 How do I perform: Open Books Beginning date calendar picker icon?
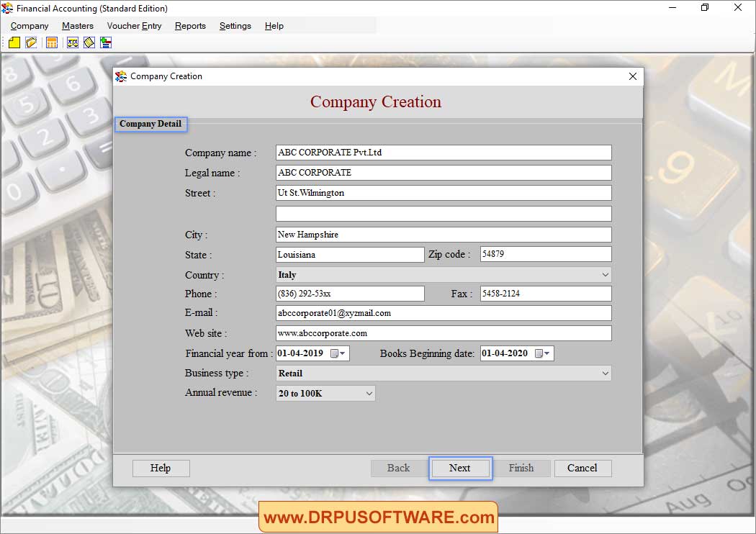tap(542, 353)
